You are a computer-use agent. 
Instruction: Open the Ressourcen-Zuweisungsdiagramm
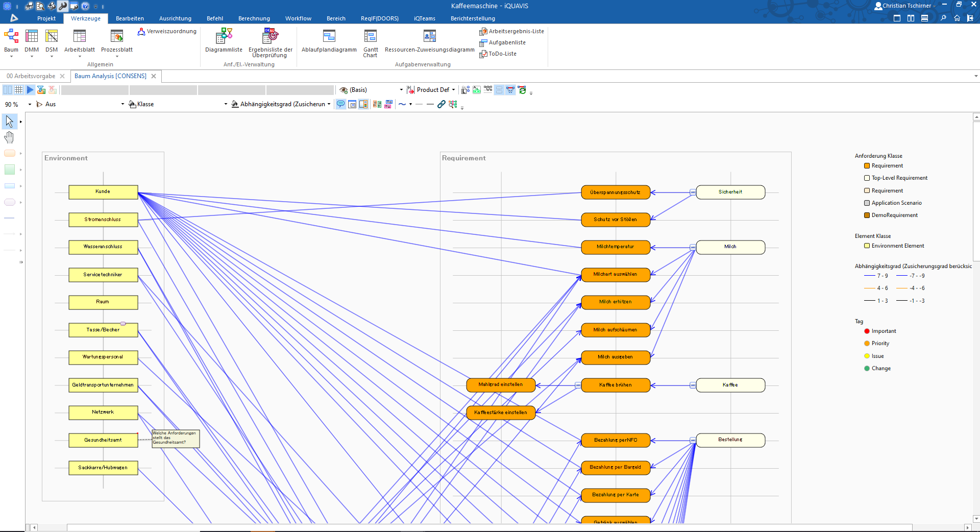point(430,41)
